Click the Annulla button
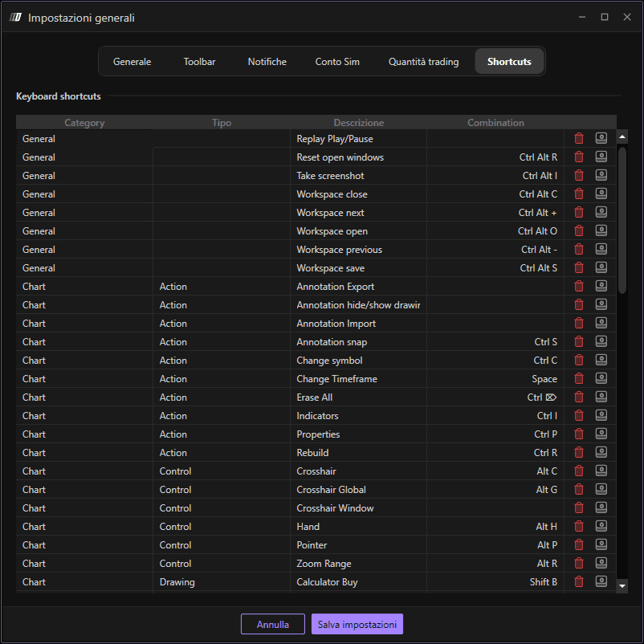Image resolution: width=644 pixels, height=644 pixels. tap(273, 624)
